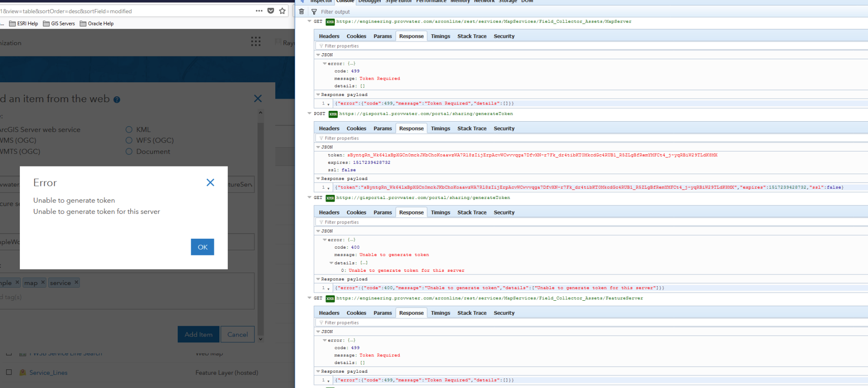The image size is (868, 388).
Task: Click the Pocket save icon
Action: coord(271,11)
